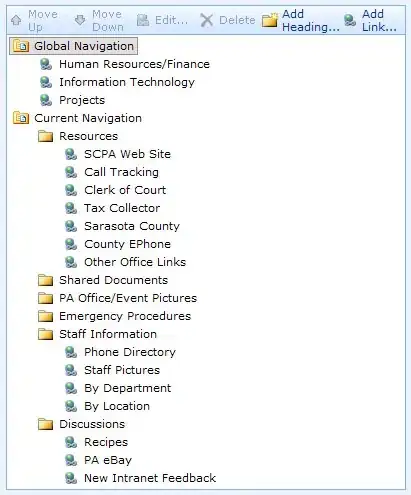Image resolution: width=411 pixels, height=495 pixels.
Task: Click the Move Down toolbar text
Action: [108, 20]
